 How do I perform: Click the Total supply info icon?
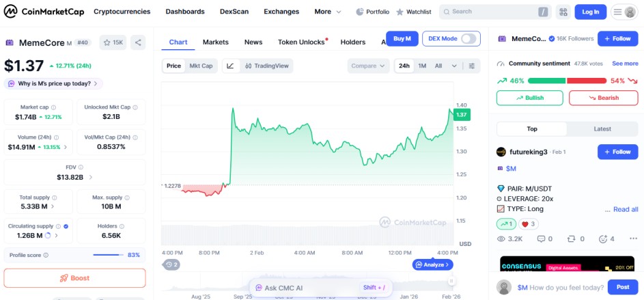pyautogui.click(x=55, y=197)
